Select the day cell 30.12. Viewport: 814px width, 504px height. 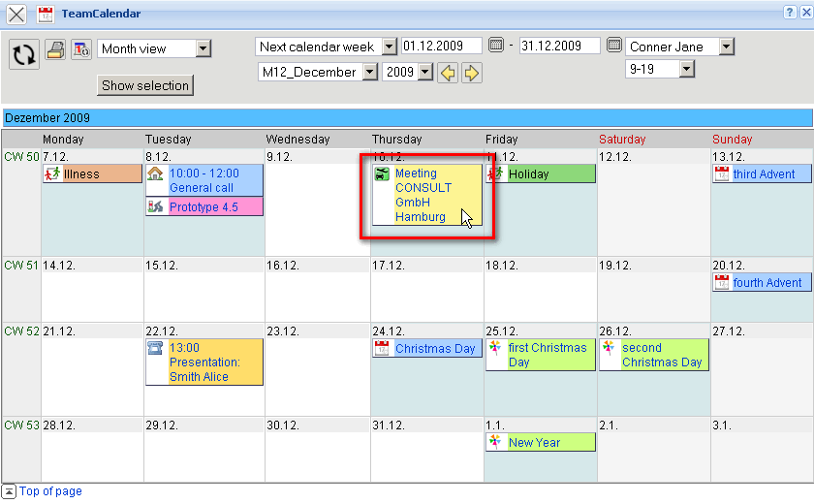coord(318,450)
